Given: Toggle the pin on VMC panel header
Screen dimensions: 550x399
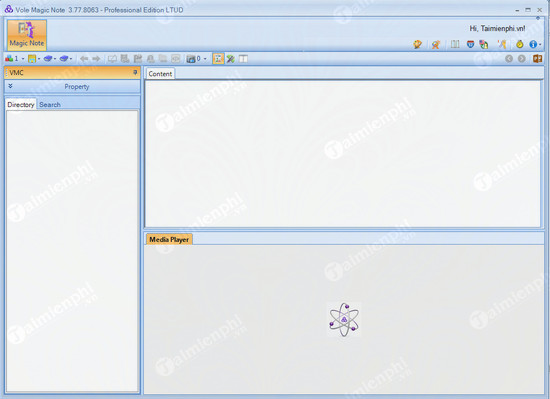Looking at the screenshot, I should point(135,72).
